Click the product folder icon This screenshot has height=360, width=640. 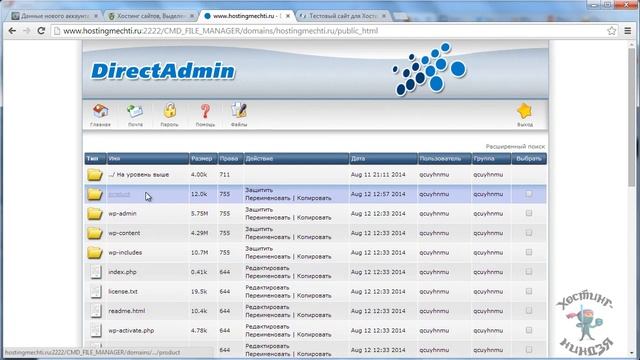95,194
